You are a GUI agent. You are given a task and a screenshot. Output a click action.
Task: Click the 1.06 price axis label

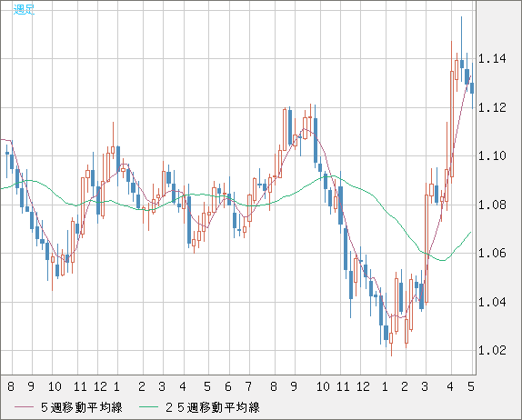(492, 254)
